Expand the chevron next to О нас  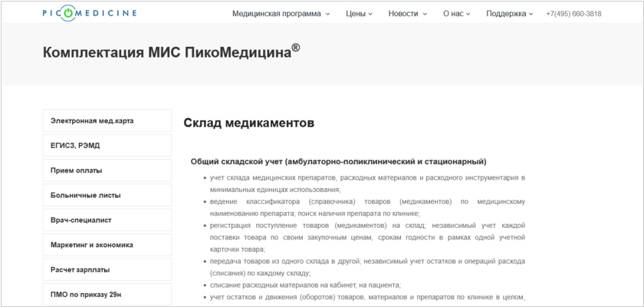pyautogui.click(x=468, y=14)
